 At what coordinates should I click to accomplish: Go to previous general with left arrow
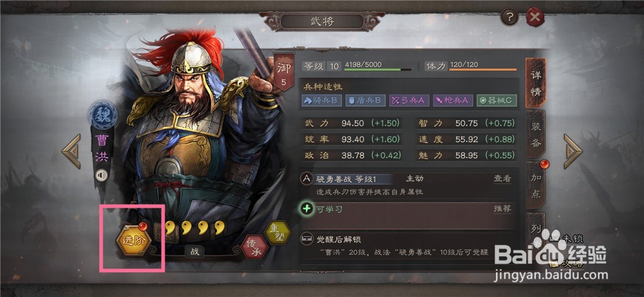pos(72,151)
